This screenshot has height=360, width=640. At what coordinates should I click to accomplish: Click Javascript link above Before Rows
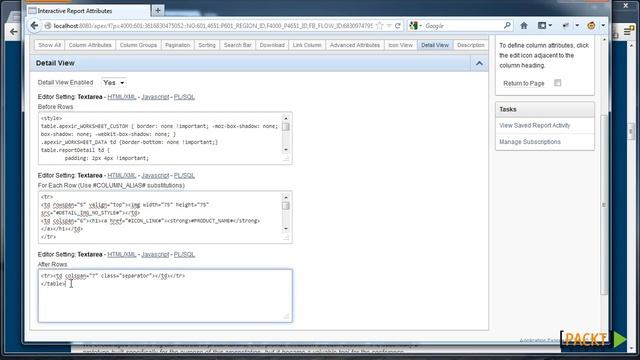click(x=155, y=97)
